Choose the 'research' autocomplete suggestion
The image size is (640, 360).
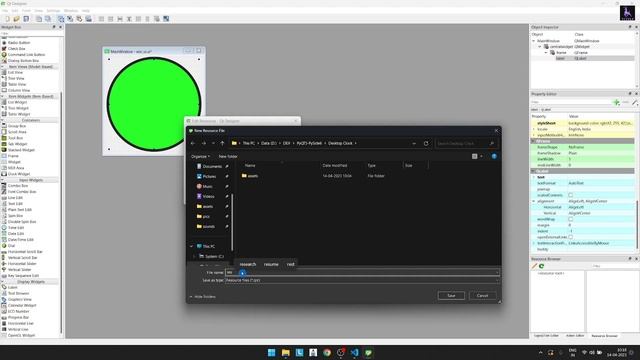pos(247,264)
